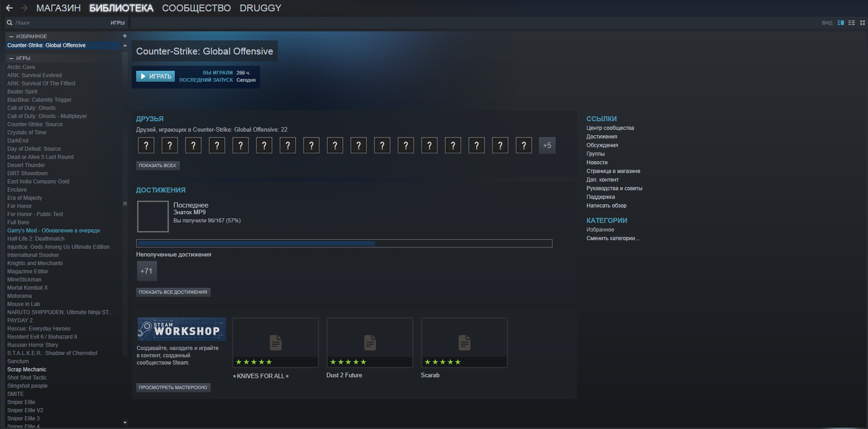Click Сменить категории link
Image resolution: width=868 pixels, height=429 pixels.
[613, 238]
